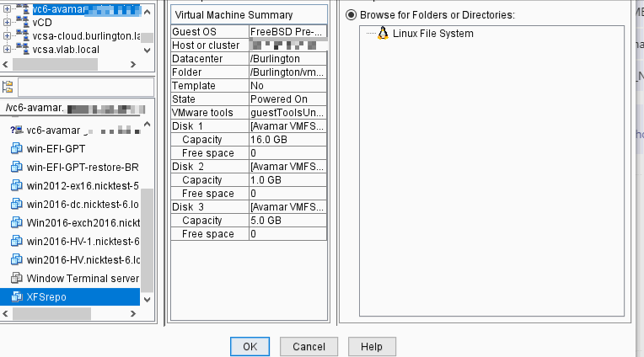Click the win-EFI-GPT virtual machine icon

click(16, 148)
